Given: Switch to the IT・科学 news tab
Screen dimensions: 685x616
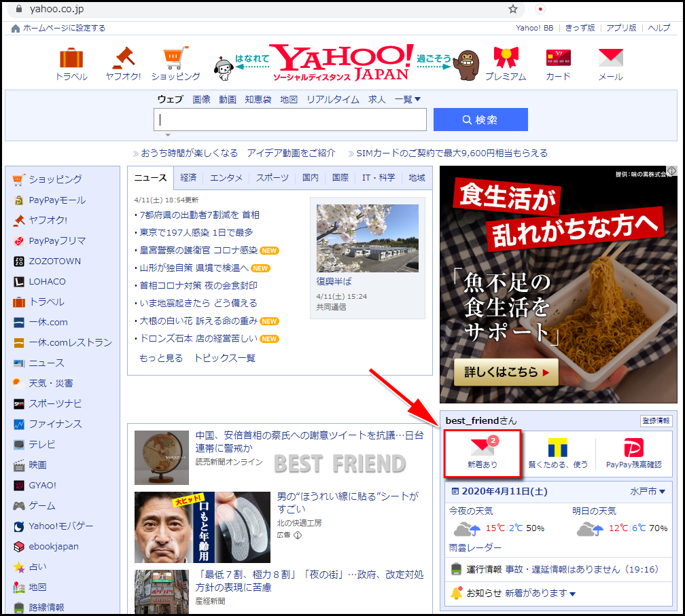Looking at the screenshot, I should (x=379, y=178).
